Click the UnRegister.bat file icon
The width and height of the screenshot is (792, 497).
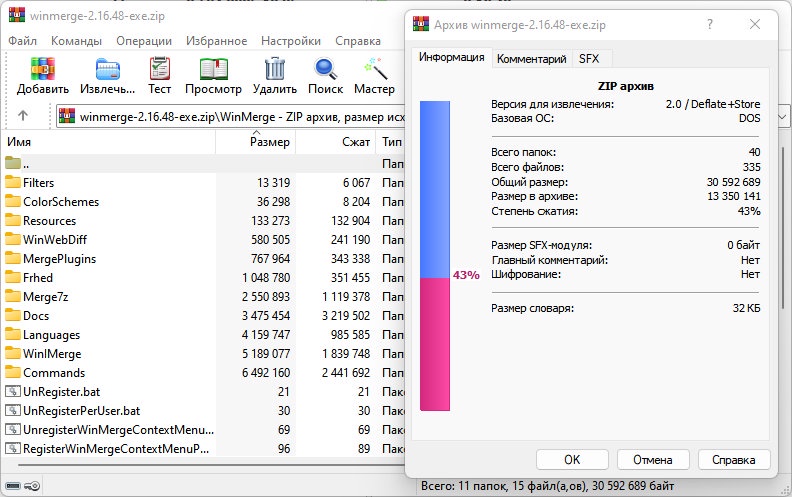pyautogui.click(x=13, y=391)
